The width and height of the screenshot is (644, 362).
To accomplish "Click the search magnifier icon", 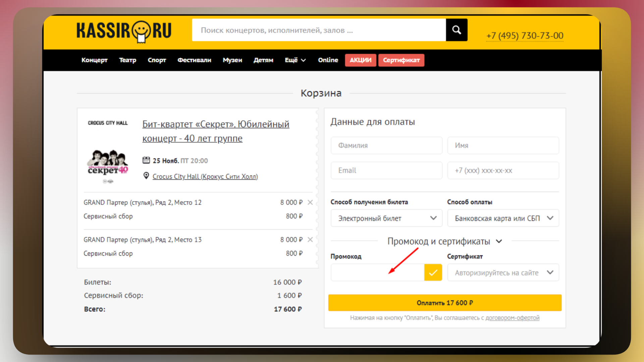I will click(457, 29).
